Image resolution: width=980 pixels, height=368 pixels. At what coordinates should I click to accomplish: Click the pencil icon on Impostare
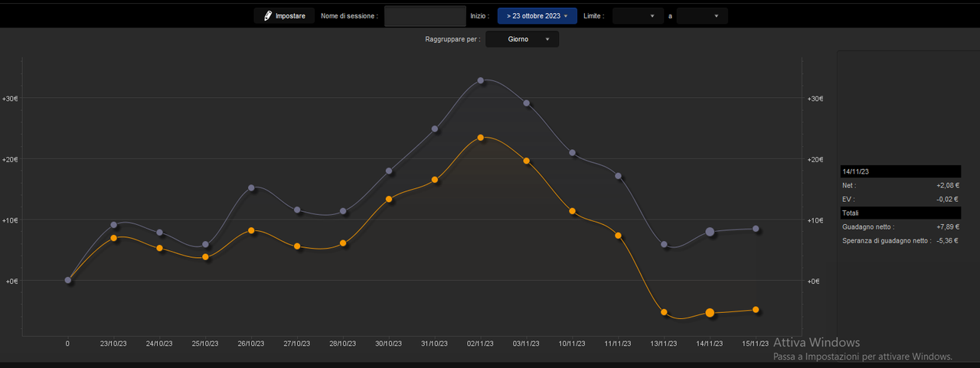pyautogui.click(x=268, y=15)
